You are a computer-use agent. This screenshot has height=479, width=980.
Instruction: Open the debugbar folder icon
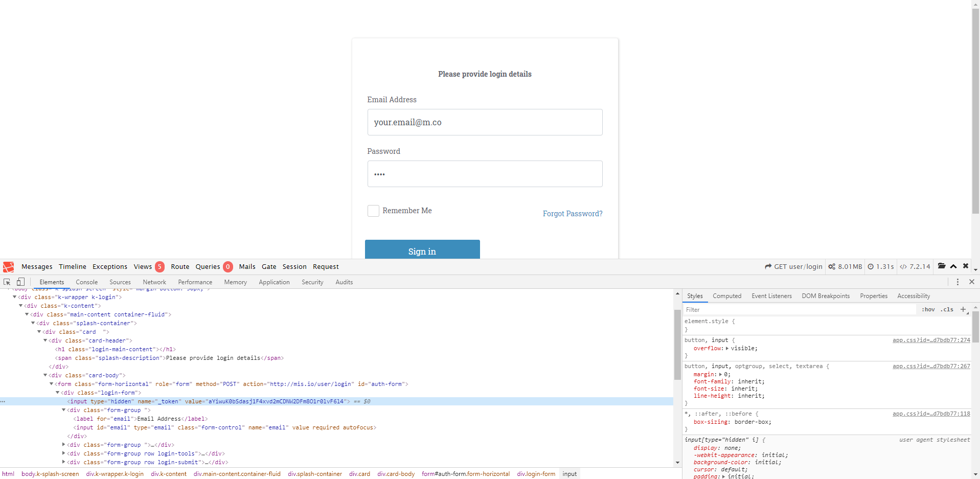tap(942, 266)
